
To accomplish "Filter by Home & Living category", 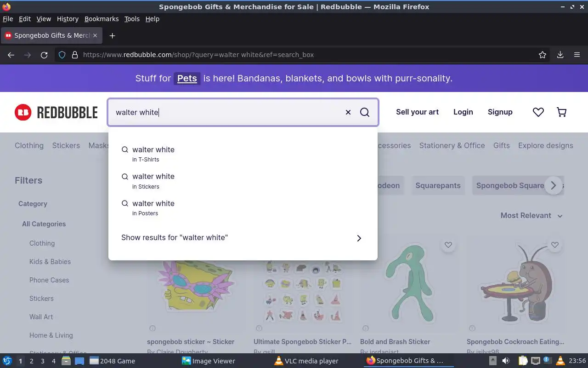I will (x=51, y=335).
